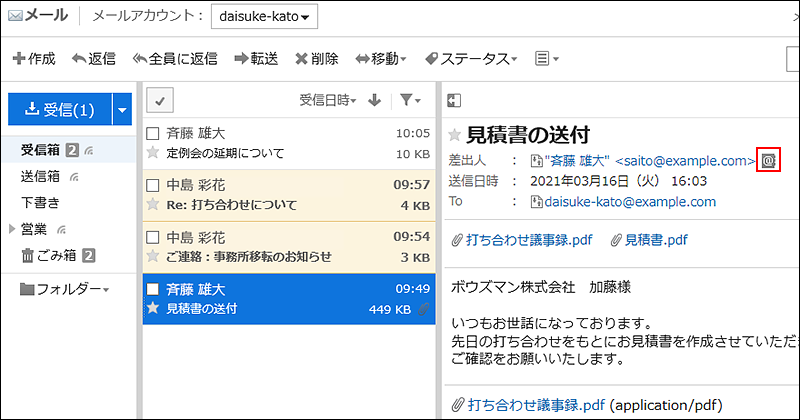This screenshot has width=800, height=420.
Task: Star the 定例会の延期について mail
Action: click(x=153, y=152)
